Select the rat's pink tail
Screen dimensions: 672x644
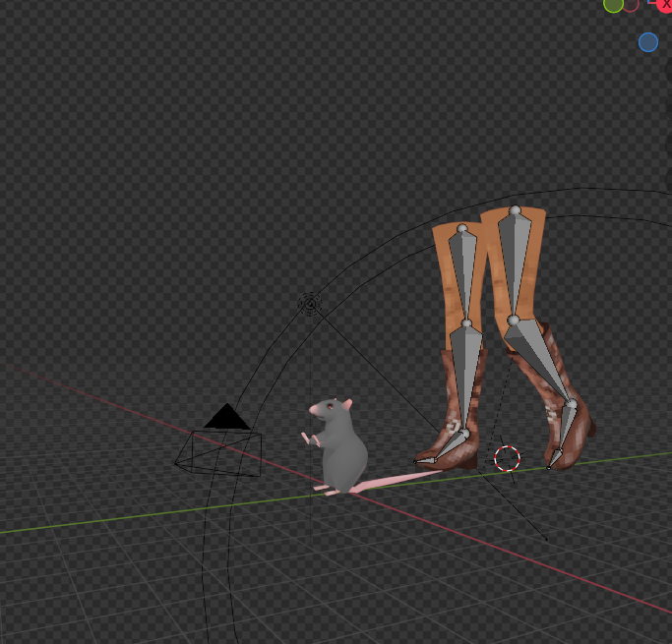pyautogui.click(x=397, y=481)
